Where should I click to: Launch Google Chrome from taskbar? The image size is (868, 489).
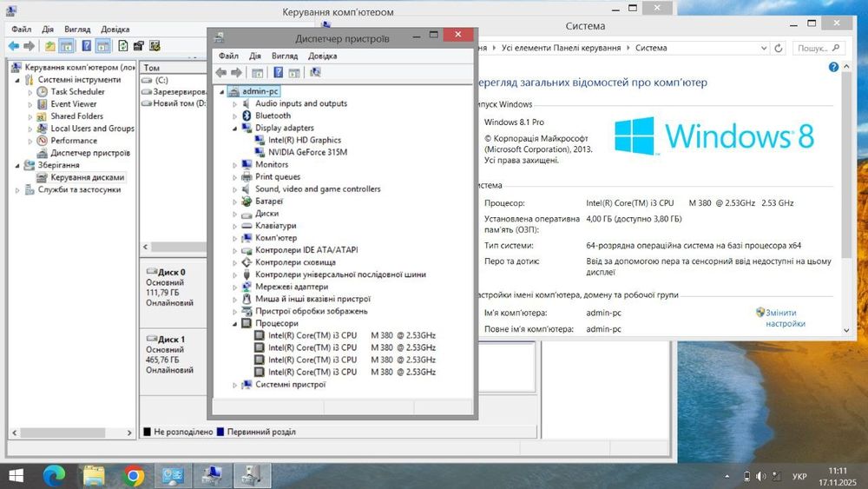[134, 476]
